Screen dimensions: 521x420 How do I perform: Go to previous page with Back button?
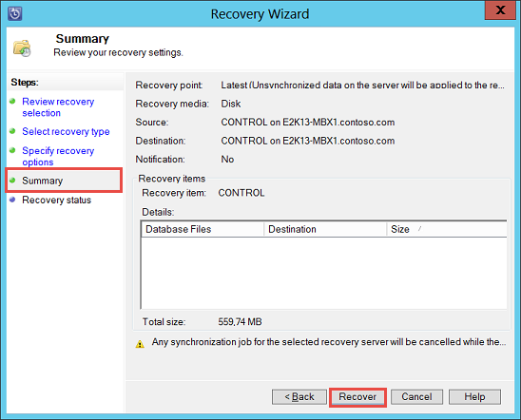299,397
